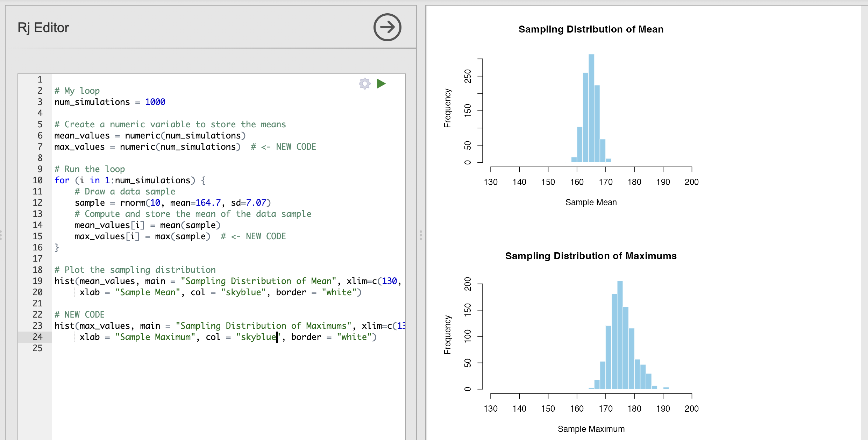The height and width of the screenshot is (440, 868).
Task: Click 'rnorm' in the sample assignment line
Action: click(133, 203)
